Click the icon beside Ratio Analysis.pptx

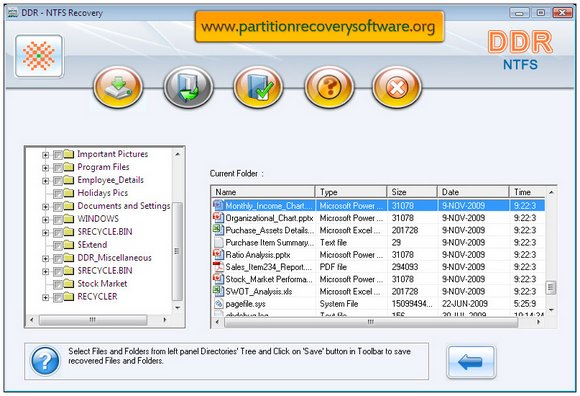[218, 254]
